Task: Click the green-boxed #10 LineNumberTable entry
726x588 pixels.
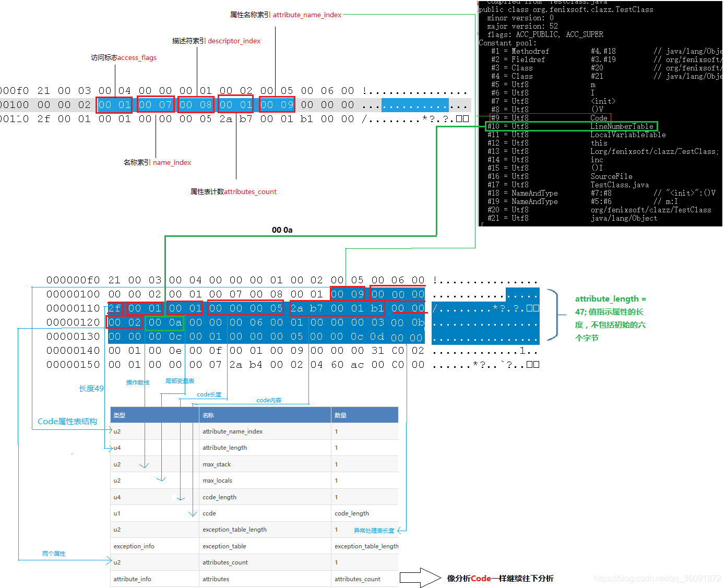Action: [x=571, y=126]
